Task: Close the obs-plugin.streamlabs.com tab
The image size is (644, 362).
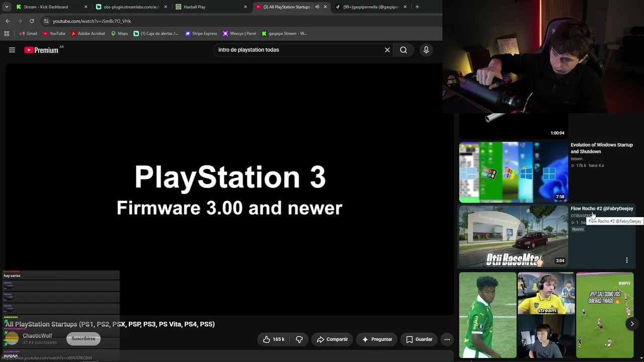Action: [166, 7]
